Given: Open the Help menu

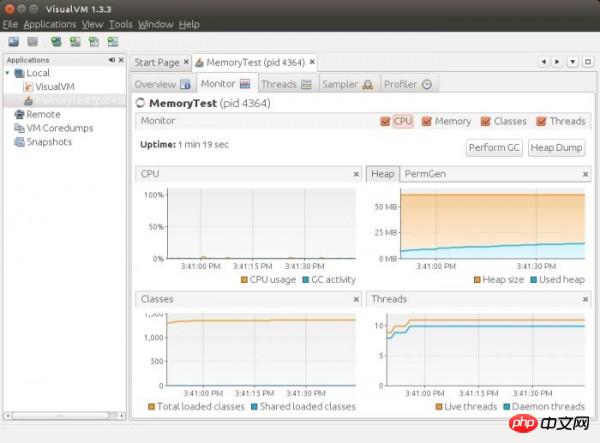Looking at the screenshot, I should click(189, 24).
